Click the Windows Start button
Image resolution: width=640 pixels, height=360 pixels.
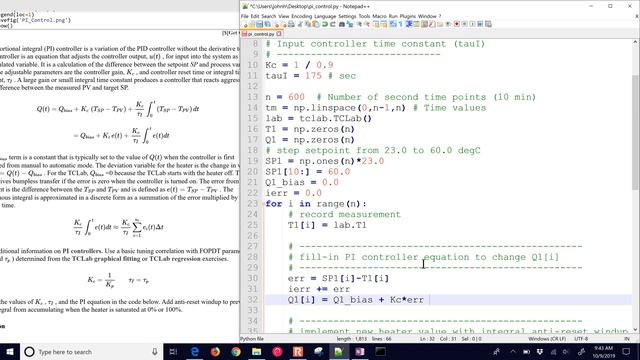10,351
